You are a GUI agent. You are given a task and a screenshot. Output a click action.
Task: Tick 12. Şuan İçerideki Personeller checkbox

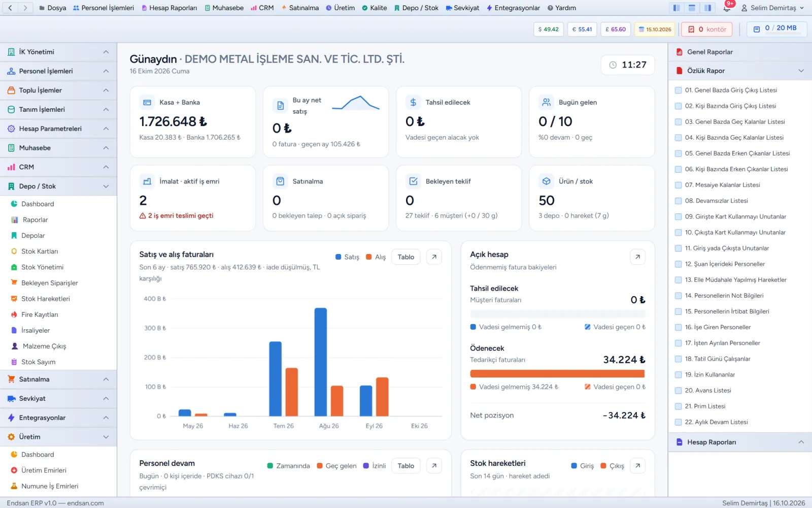coord(678,264)
